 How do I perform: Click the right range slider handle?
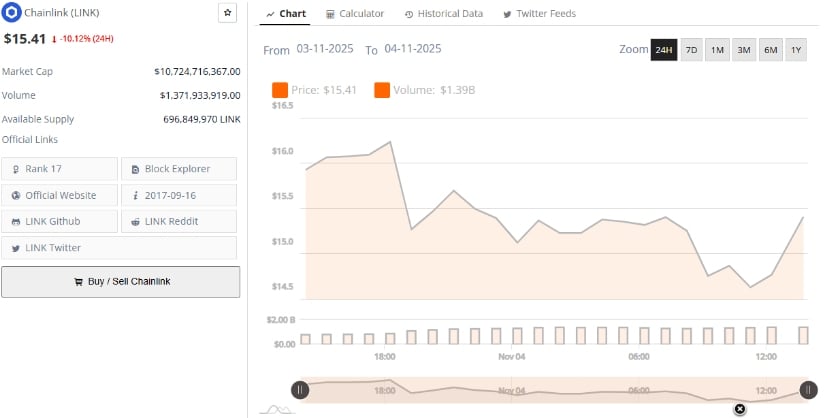click(808, 390)
